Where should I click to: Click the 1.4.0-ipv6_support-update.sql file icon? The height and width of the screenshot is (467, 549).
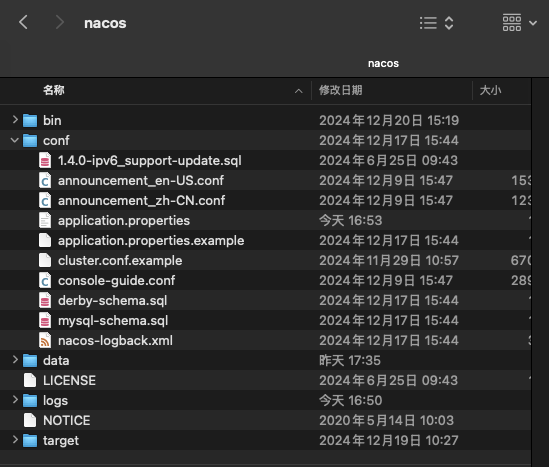coord(45,160)
